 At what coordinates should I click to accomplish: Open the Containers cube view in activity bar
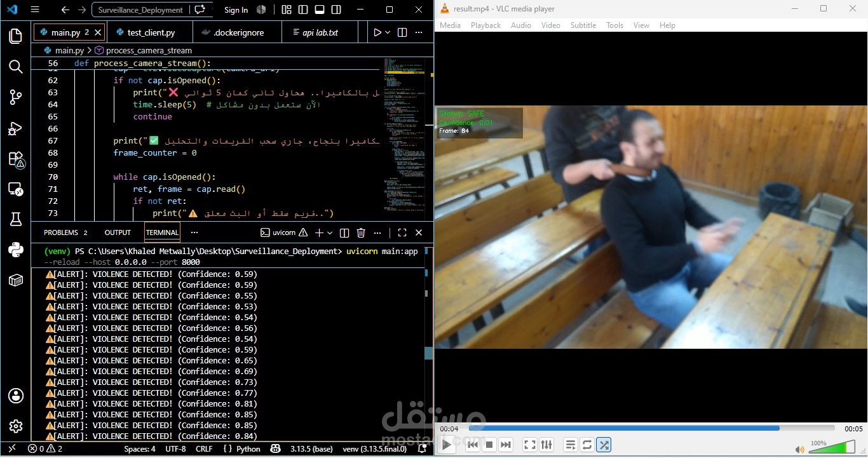pos(16,280)
